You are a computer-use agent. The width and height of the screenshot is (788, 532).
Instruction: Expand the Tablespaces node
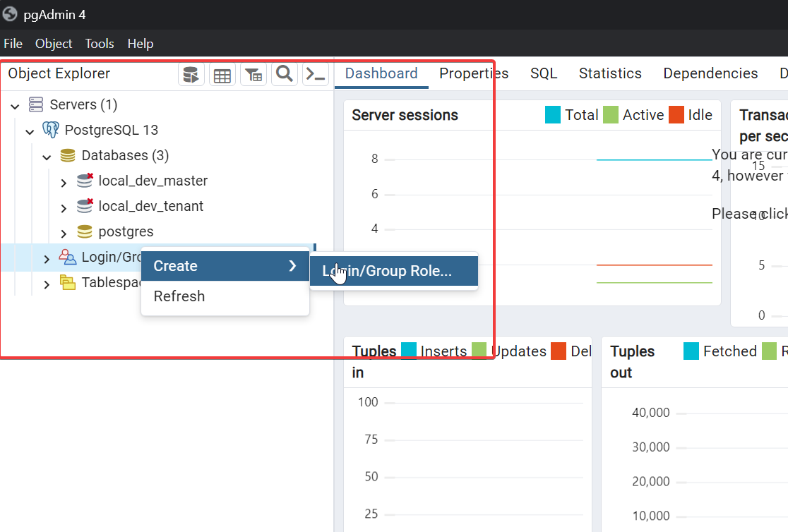pyautogui.click(x=47, y=284)
